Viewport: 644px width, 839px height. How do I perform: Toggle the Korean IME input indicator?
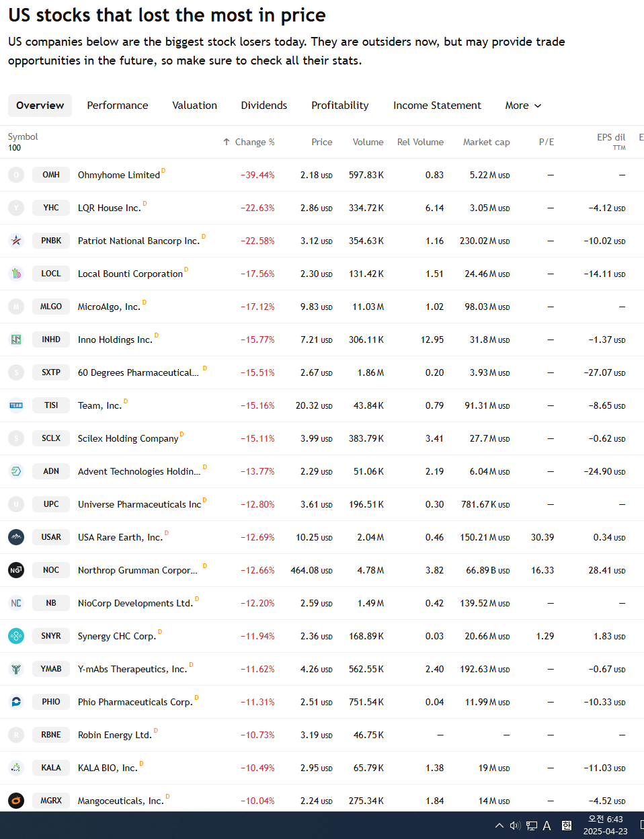coord(567,826)
